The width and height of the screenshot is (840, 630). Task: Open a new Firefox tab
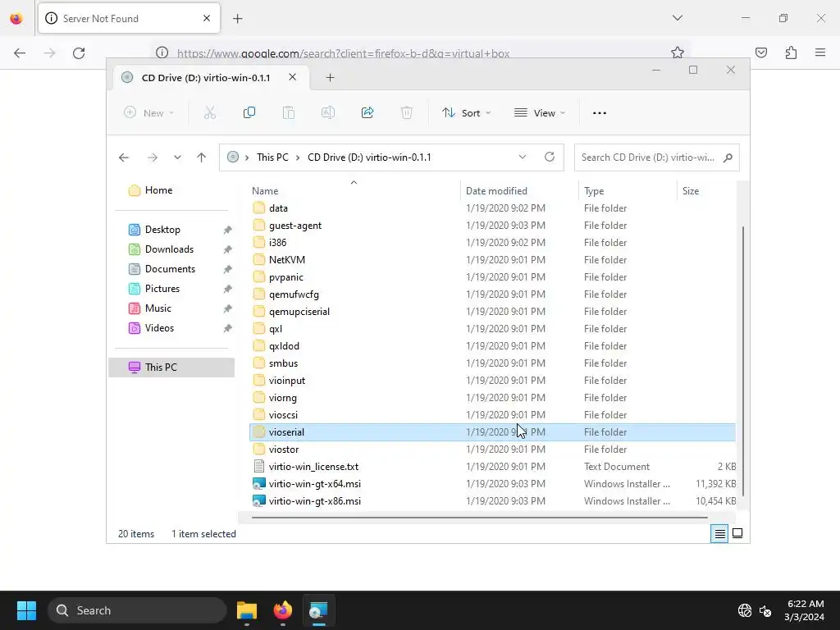click(x=238, y=19)
